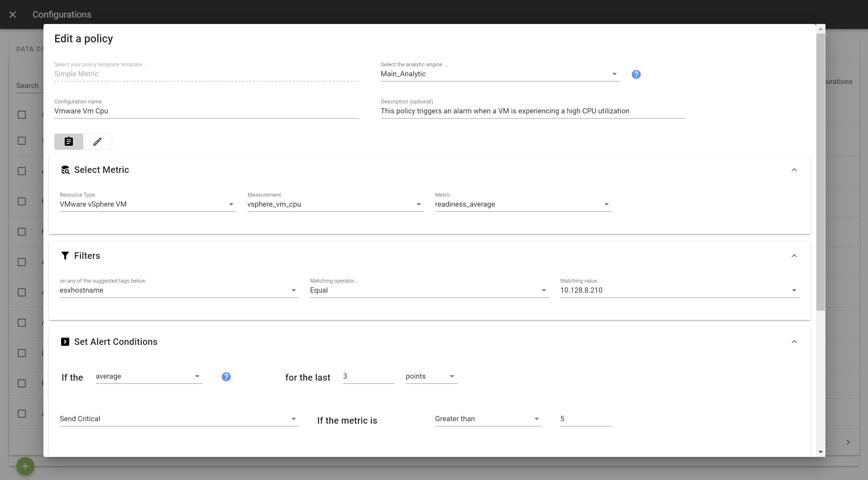The image size is (868, 480).
Task: Open the Measurement vsphere_vm_cpu dropdown
Action: (336, 204)
